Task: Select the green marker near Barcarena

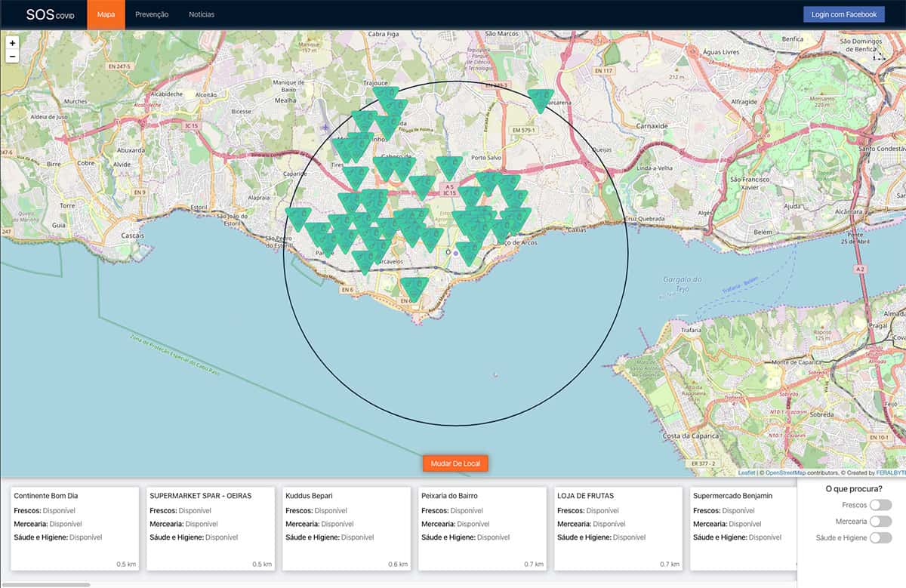Action: 540,98
